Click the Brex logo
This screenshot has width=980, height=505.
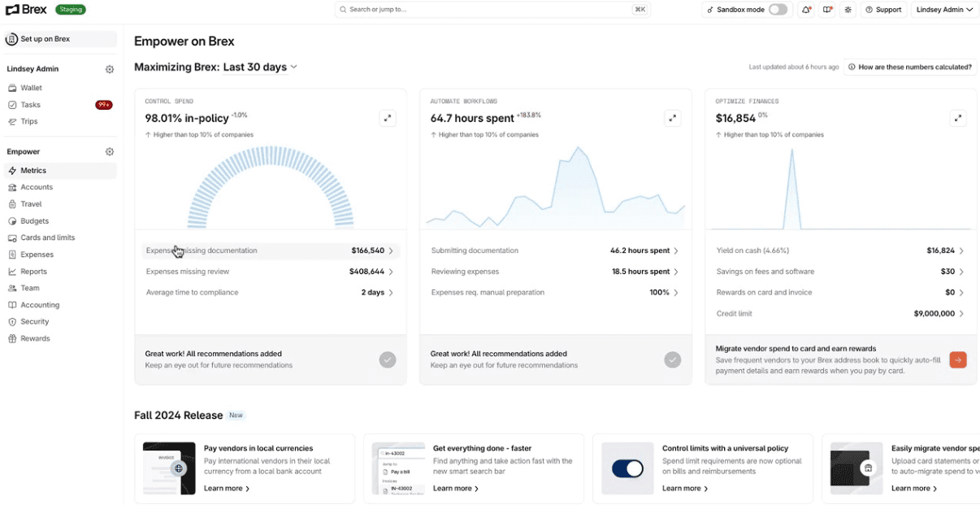[26, 10]
